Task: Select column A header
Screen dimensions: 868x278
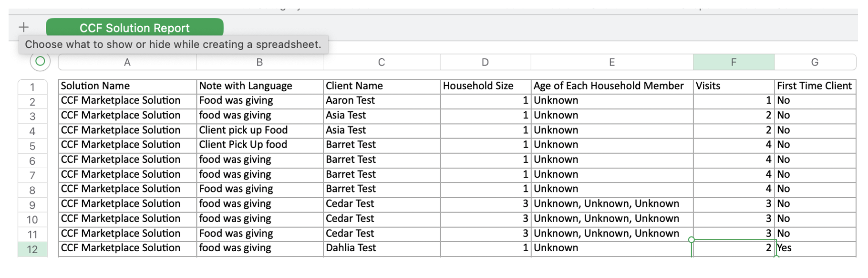Action: [127, 62]
